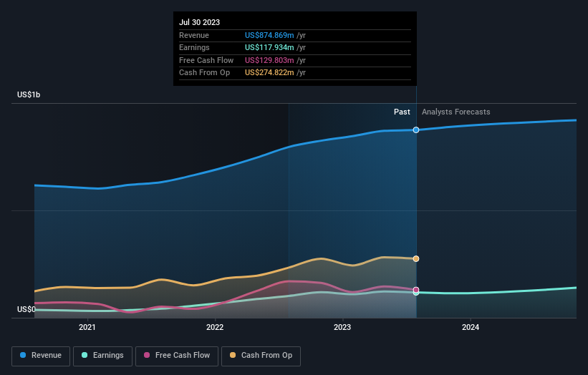Click the 2022 x-axis label
Viewport: 588px width, 375px height.
(215, 328)
